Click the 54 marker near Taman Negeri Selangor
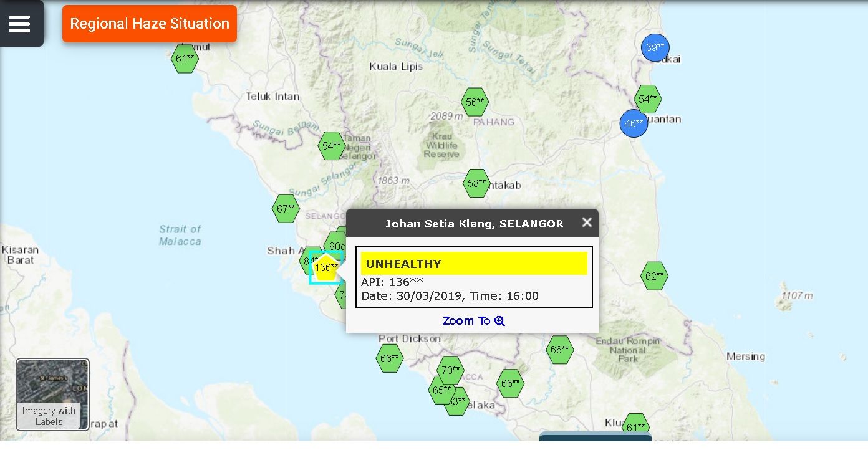Image resolution: width=868 pixels, height=450 pixels. pyautogui.click(x=331, y=146)
